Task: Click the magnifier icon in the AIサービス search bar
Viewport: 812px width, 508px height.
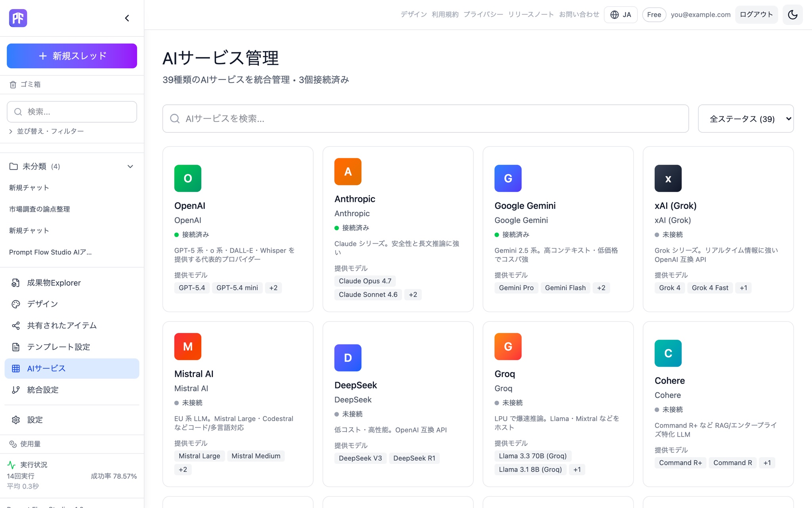Action: tap(175, 118)
